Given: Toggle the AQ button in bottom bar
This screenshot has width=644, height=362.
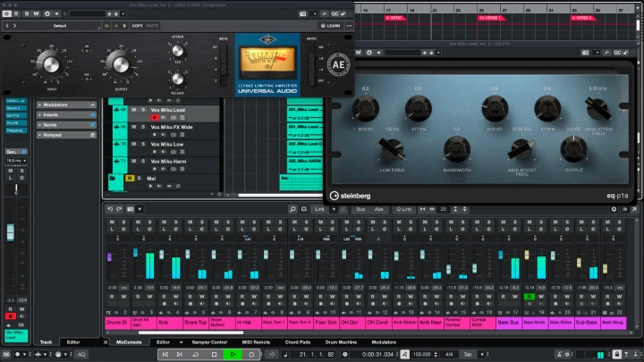Looking at the screenshot, I should tap(81, 354).
